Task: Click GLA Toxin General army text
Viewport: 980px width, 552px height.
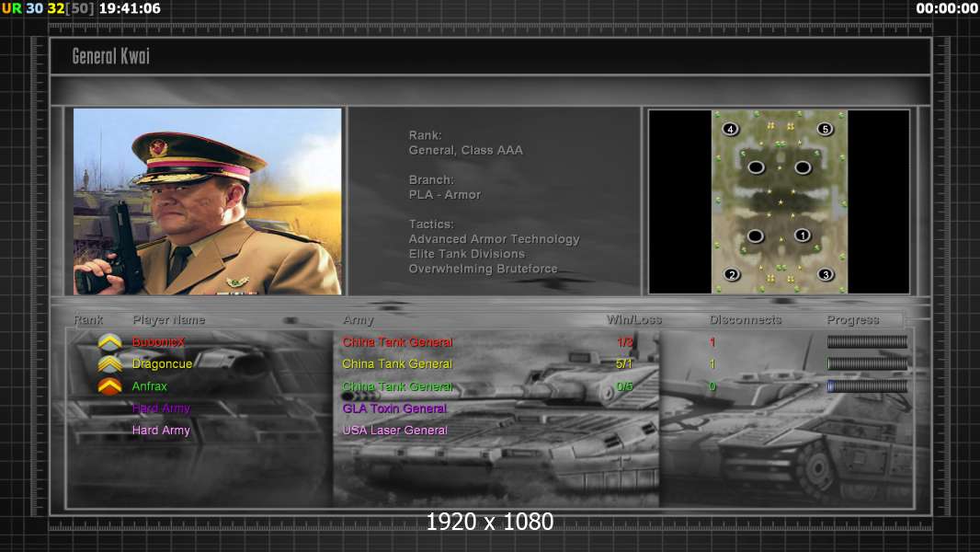Action: [x=394, y=408]
